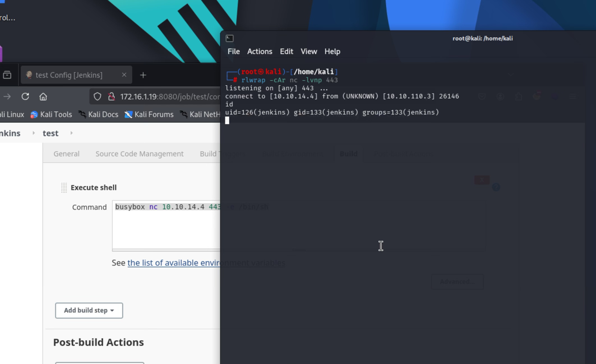Open the terminal View menu
The width and height of the screenshot is (596, 364).
coord(308,52)
